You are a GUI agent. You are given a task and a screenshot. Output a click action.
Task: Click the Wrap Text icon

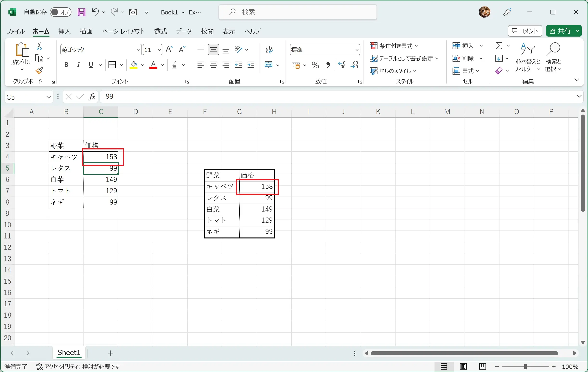pyautogui.click(x=269, y=50)
